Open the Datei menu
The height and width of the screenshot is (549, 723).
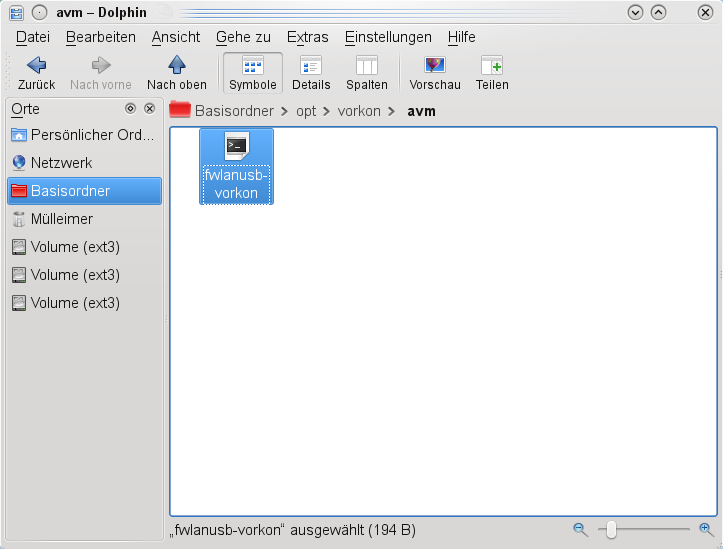tap(33, 37)
